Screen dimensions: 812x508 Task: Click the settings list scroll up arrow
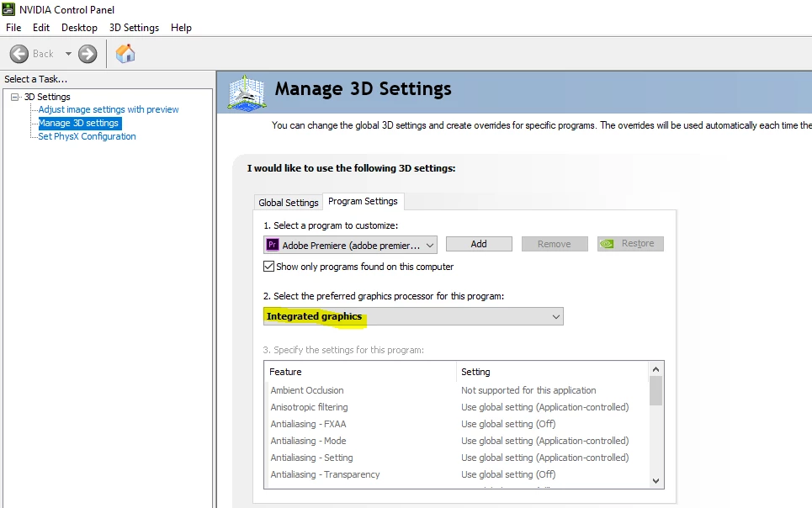[x=656, y=369]
